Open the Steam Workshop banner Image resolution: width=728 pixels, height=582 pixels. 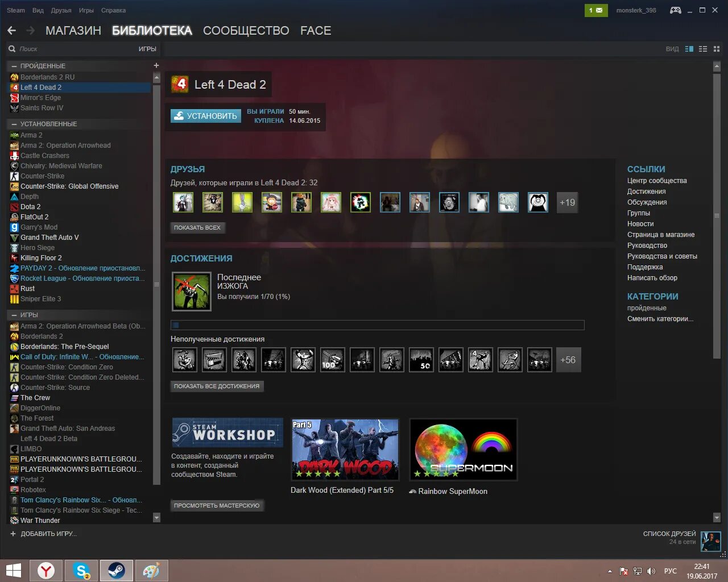(227, 433)
